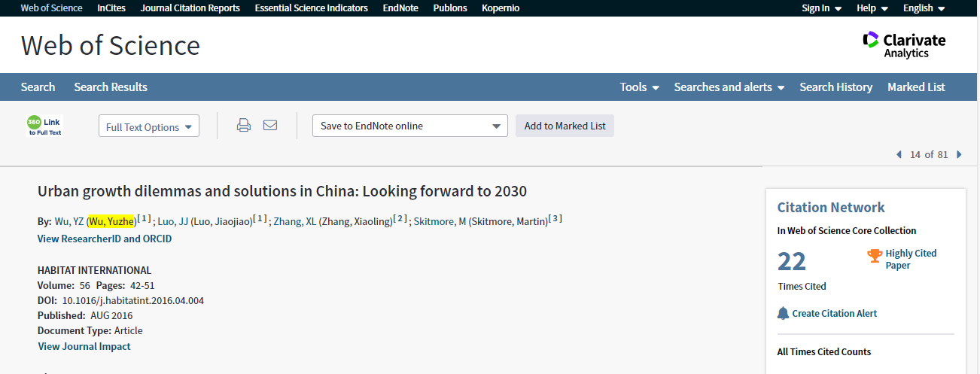This screenshot has height=374, width=980.
Task: Click Create Citation Alert link
Action: tap(834, 313)
